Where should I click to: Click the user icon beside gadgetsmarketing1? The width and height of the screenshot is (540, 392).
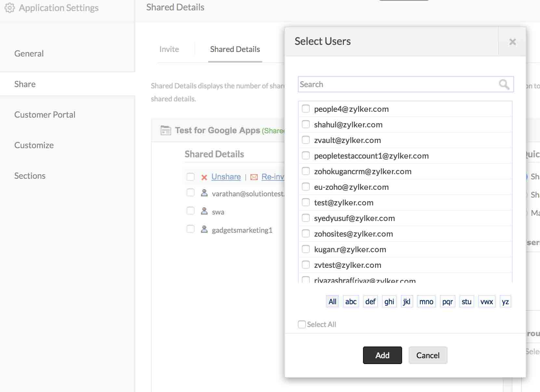click(204, 229)
